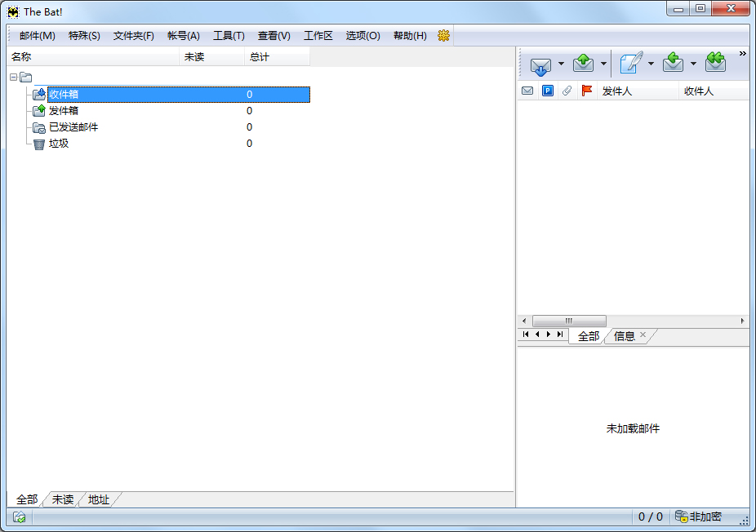The height and width of the screenshot is (532, 756).
Task: Open the get new mail dropdown arrow
Action: [x=561, y=64]
